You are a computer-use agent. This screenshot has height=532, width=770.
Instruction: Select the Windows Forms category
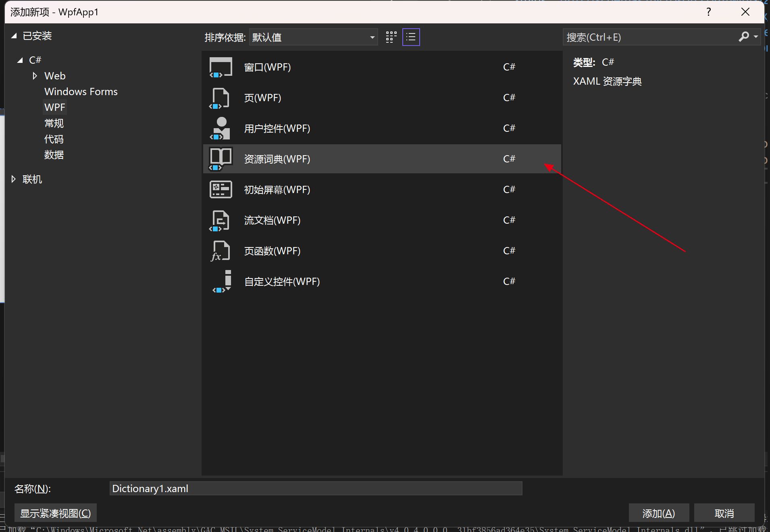point(81,91)
